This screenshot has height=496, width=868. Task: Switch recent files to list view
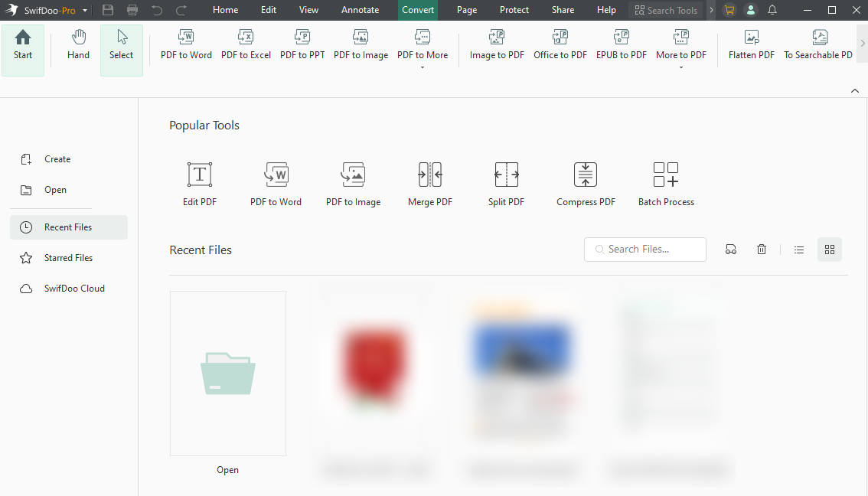[799, 249]
